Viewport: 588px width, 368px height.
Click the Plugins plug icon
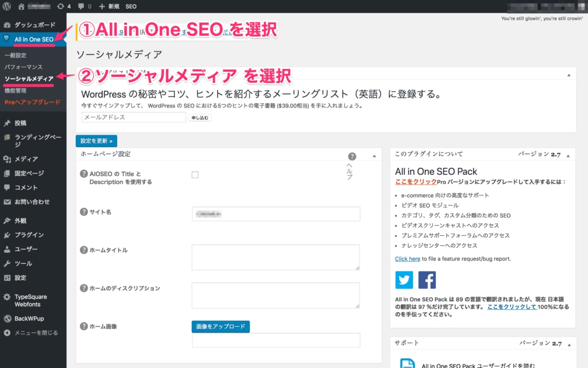click(x=7, y=235)
